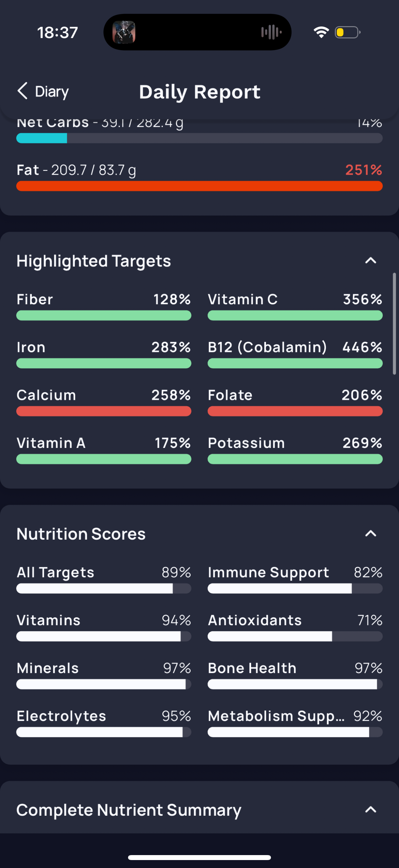The image size is (399, 868).
Task: Open the Bone Health score
Action: coord(295,675)
